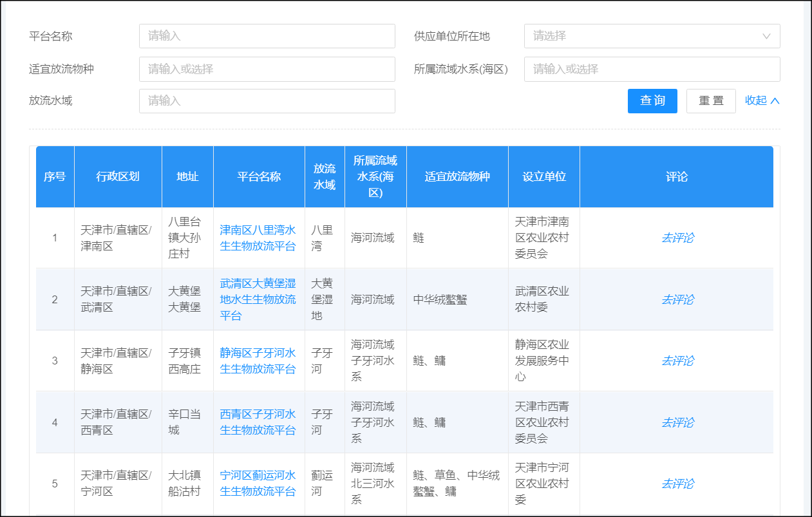The width and height of the screenshot is (812, 517).
Task: Click 去评论 for the 静海区 row
Action: click(677, 361)
